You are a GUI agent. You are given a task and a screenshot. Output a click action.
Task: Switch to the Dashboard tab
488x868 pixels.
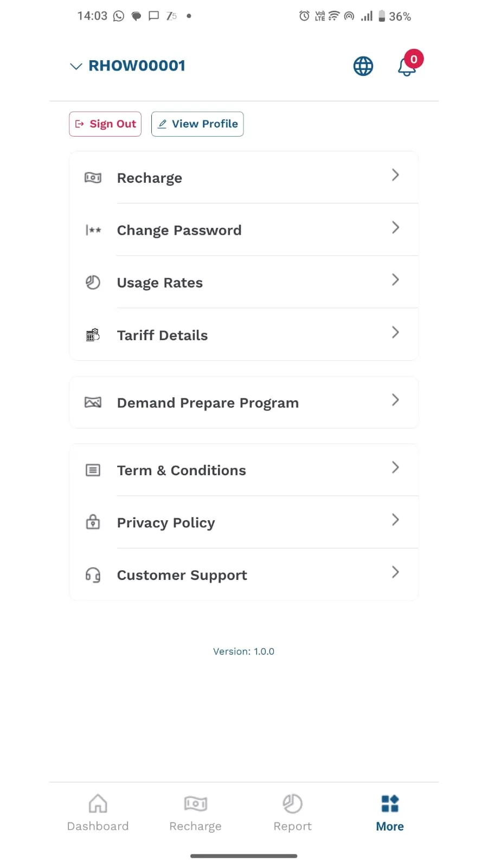click(98, 813)
